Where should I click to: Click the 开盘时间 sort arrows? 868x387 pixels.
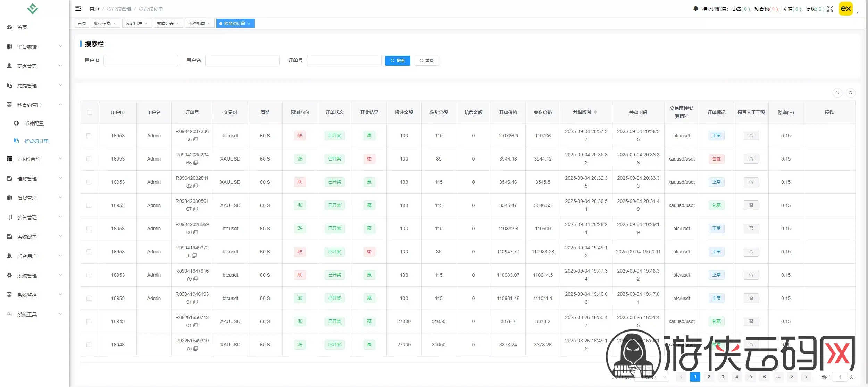tap(595, 112)
